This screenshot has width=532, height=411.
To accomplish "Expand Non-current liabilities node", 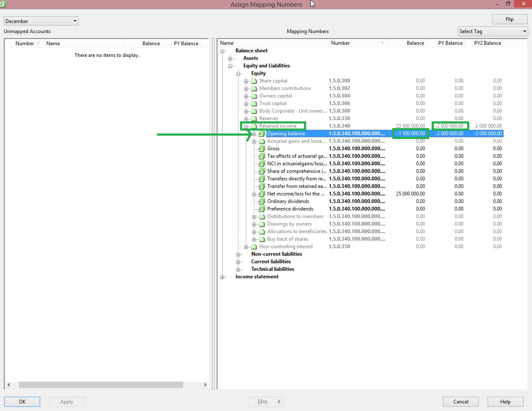I will tap(238, 254).
